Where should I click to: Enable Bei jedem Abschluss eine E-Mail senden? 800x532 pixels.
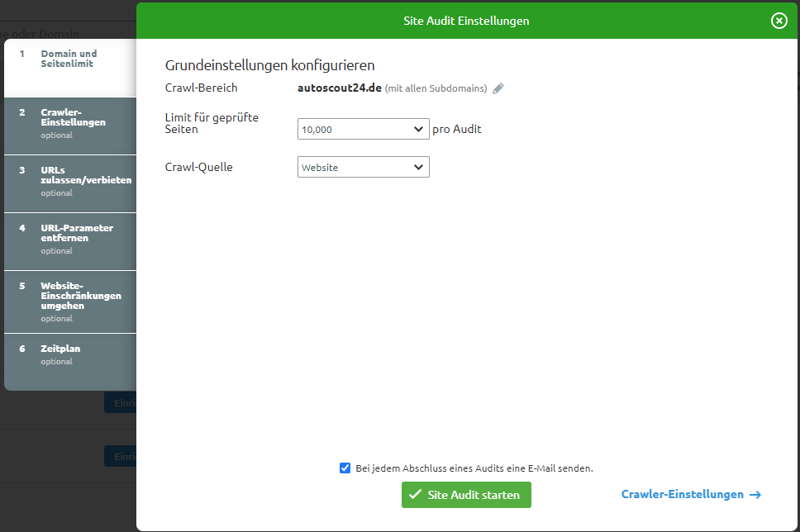345,468
